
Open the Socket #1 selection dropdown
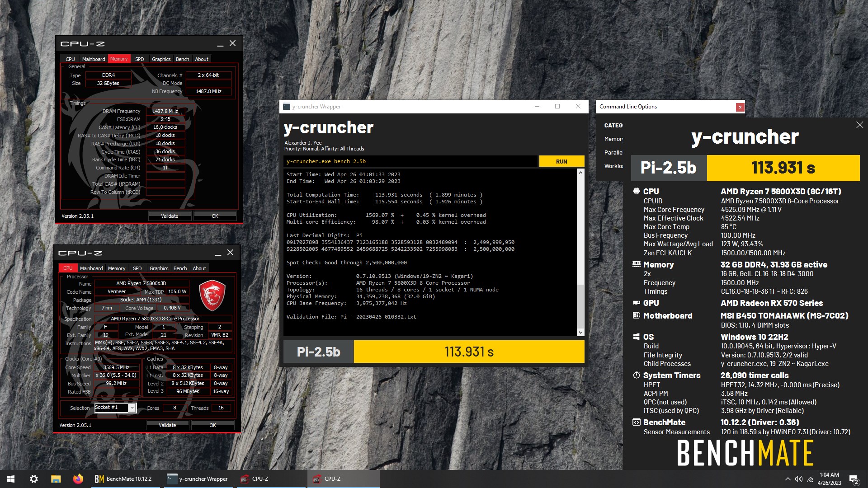click(x=115, y=408)
